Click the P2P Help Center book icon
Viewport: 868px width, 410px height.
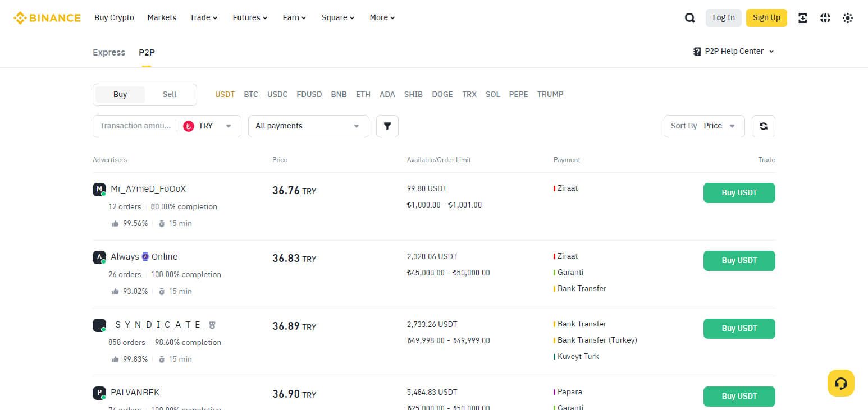pos(697,52)
